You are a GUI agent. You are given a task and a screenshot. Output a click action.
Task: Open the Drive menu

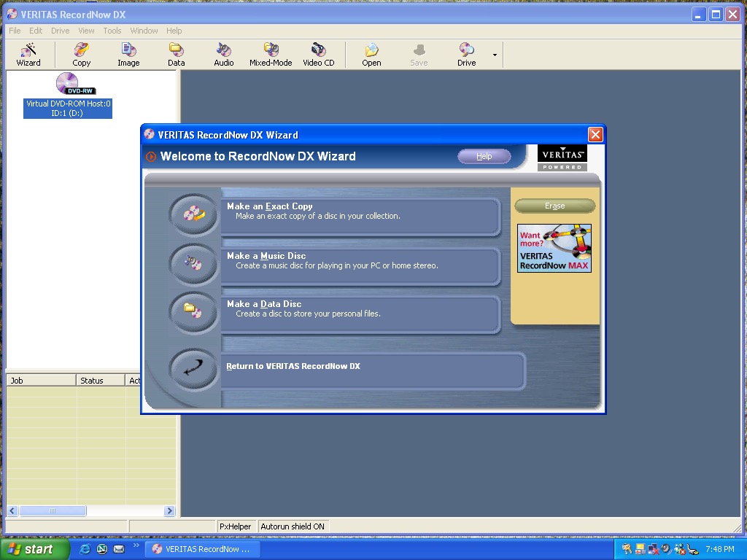61,31
